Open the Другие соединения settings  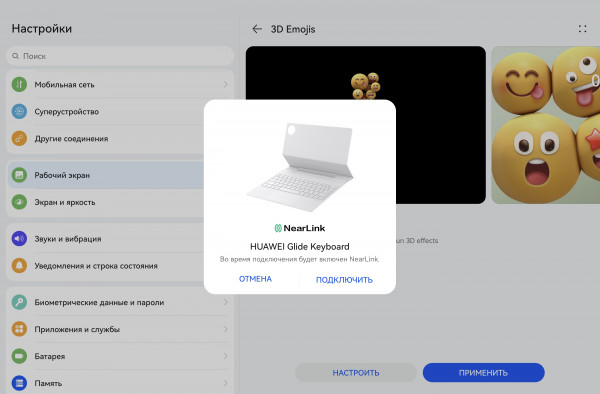[105, 138]
